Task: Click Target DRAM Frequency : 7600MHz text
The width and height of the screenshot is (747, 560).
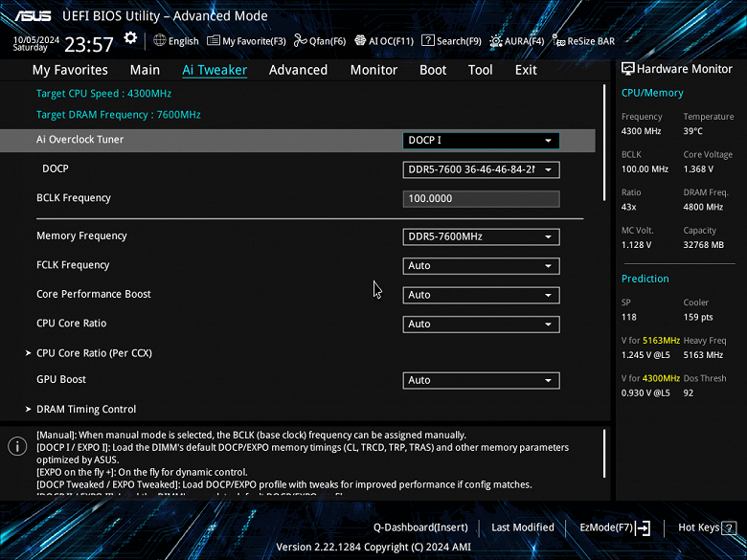Action: (x=118, y=115)
